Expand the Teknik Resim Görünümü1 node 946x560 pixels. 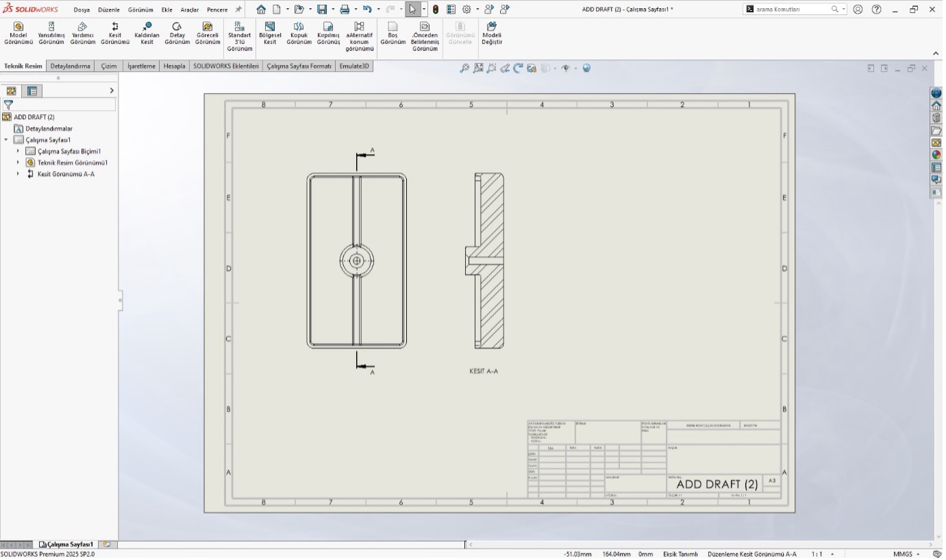click(18, 163)
